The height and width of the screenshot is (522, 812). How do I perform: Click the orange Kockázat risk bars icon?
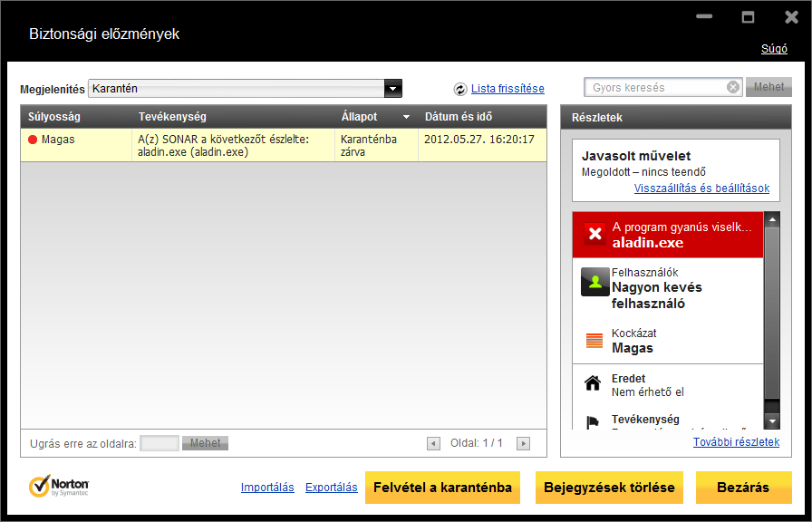click(594, 340)
